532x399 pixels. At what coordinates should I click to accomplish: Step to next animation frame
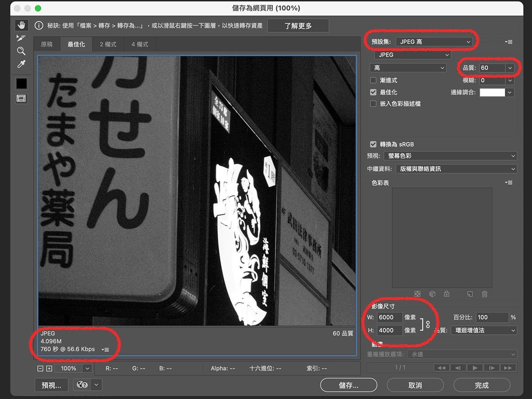pyautogui.click(x=492, y=368)
